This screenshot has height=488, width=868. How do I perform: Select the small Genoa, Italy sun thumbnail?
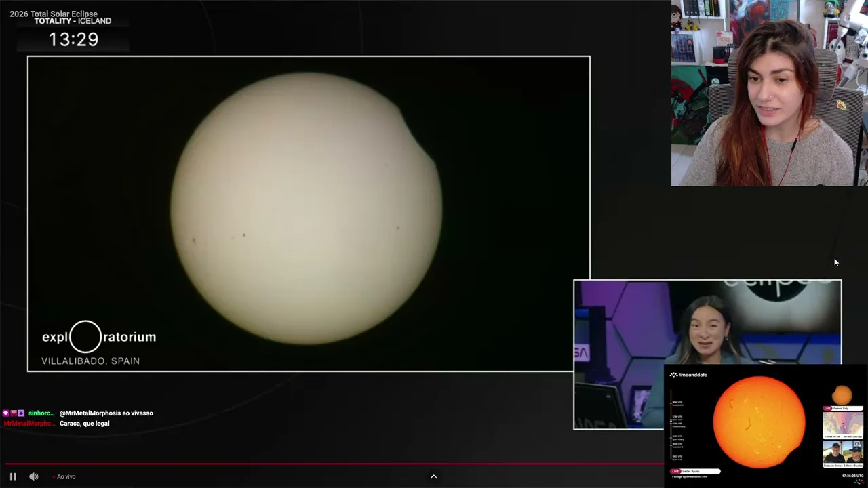842,395
